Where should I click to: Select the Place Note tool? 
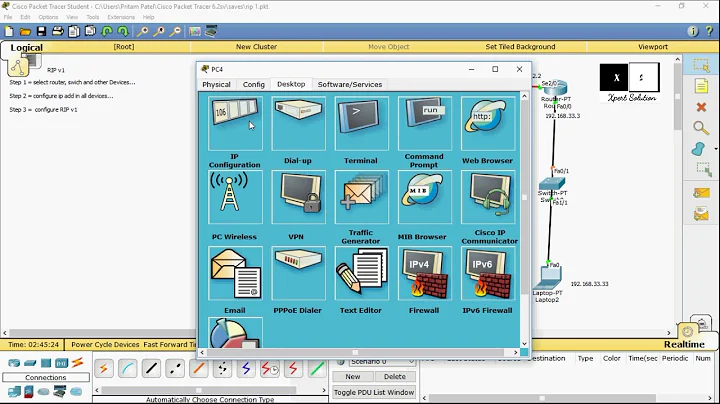701,86
